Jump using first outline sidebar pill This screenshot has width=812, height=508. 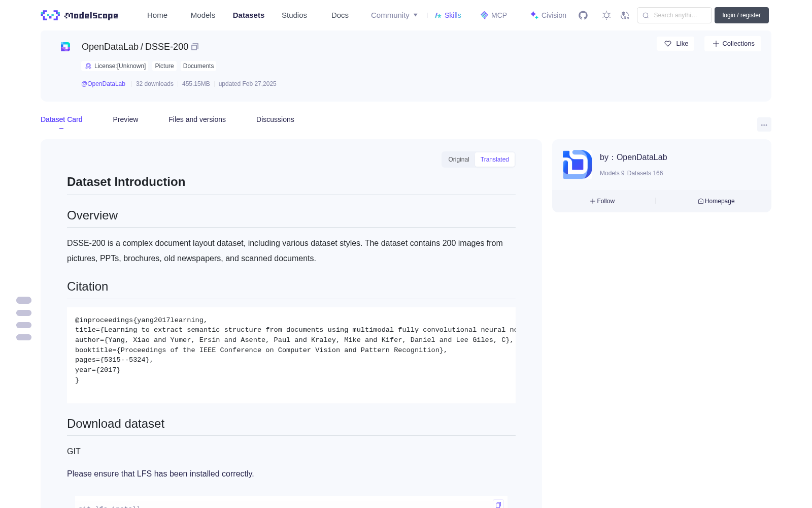24,300
